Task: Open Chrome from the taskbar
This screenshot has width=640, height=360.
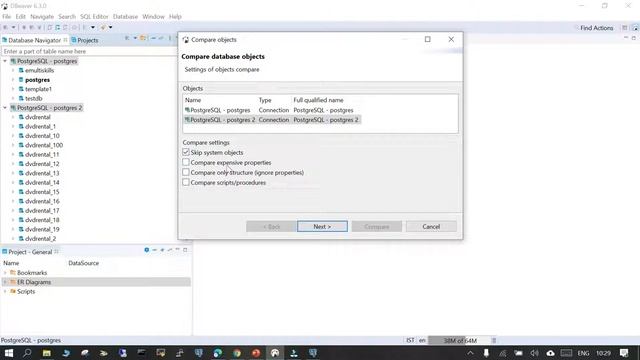Action: [237, 353]
